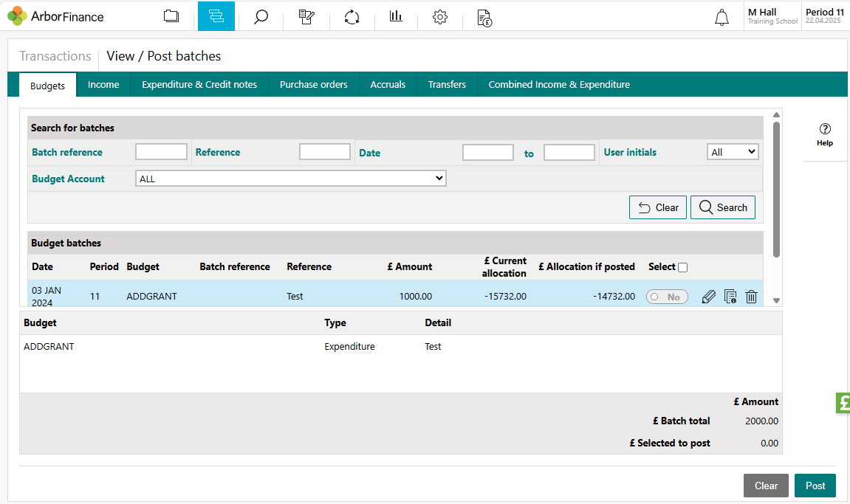Tick the Select all checkbox in header
Image resolution: width=850 pixels, height=504 pixels.
[682, 267]
